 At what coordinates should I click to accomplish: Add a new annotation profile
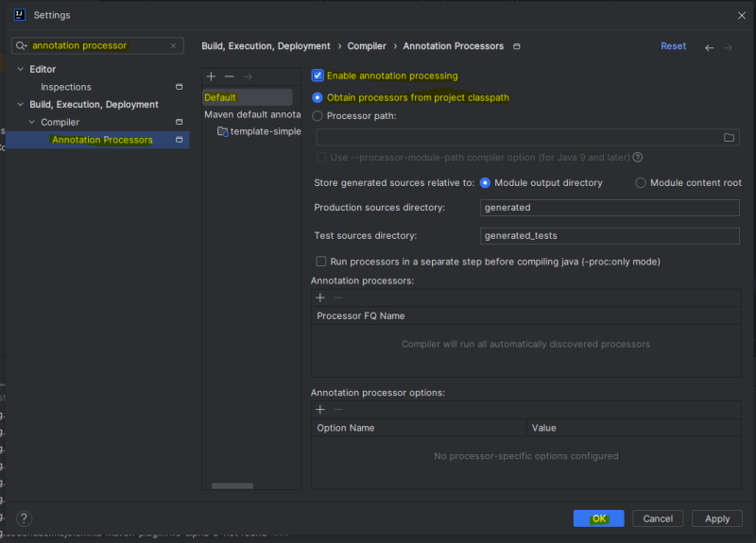[x=211, y=76]
